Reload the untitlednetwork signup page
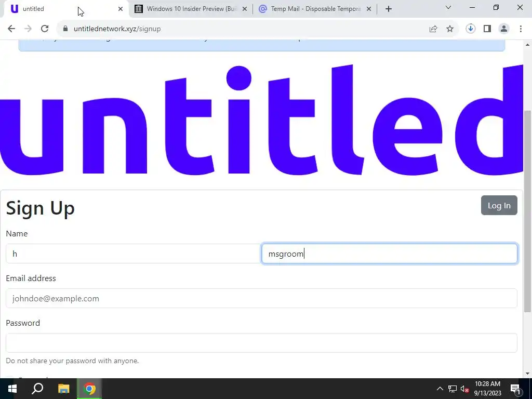The height and width of the screenshot is (399, 532). point(45,29)
